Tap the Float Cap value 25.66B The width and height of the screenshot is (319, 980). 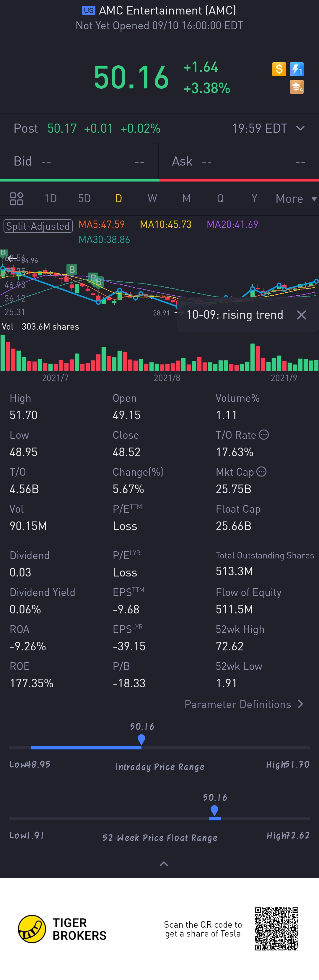click(233, 526)
